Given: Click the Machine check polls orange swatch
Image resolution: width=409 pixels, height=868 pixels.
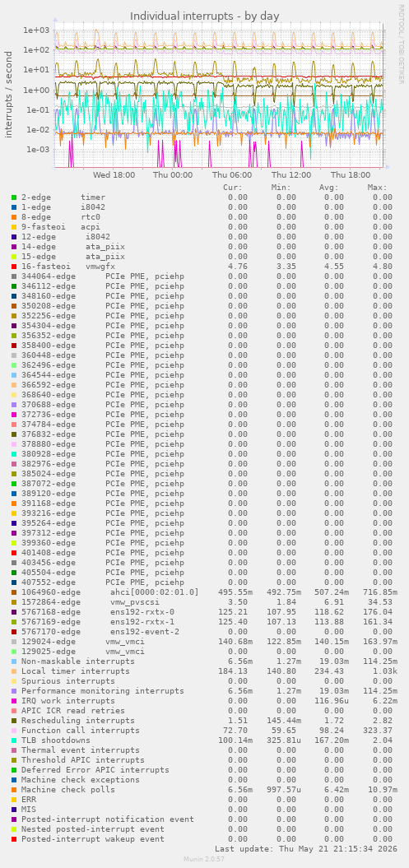Looking at the screenshot, I should [14, 789].
